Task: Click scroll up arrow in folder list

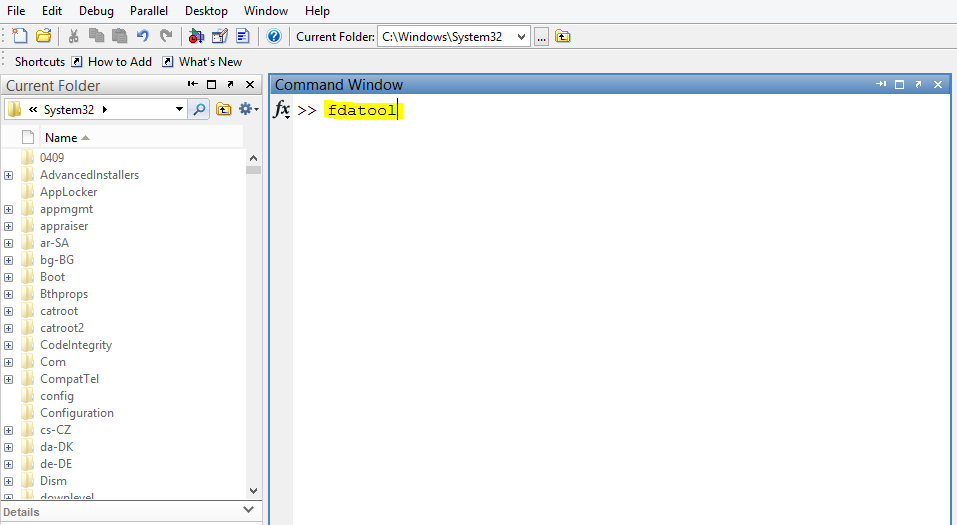Action: click(253, 158)
